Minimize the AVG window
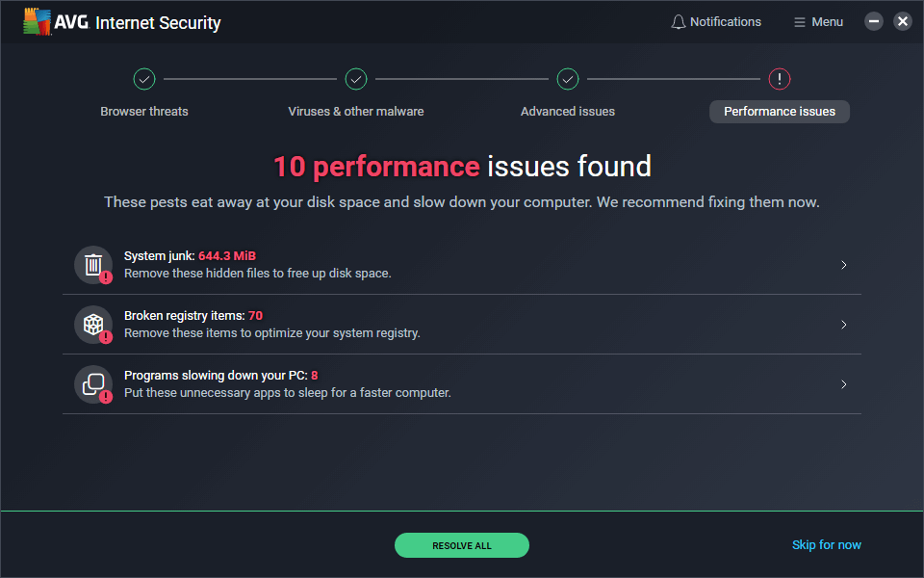The width and height of the screenshot is (924, 578). point(874,21)
